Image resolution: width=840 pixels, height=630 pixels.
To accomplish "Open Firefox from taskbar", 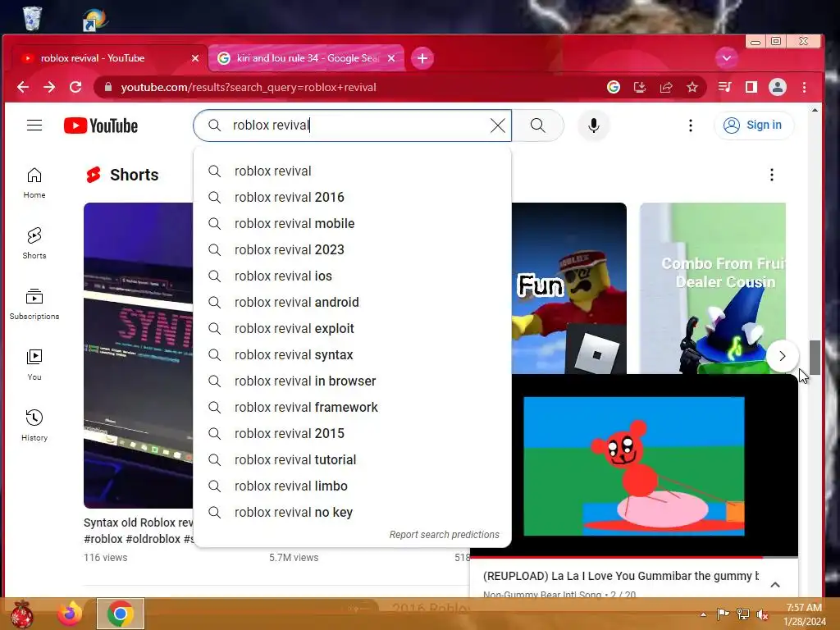I will point(71,614).
